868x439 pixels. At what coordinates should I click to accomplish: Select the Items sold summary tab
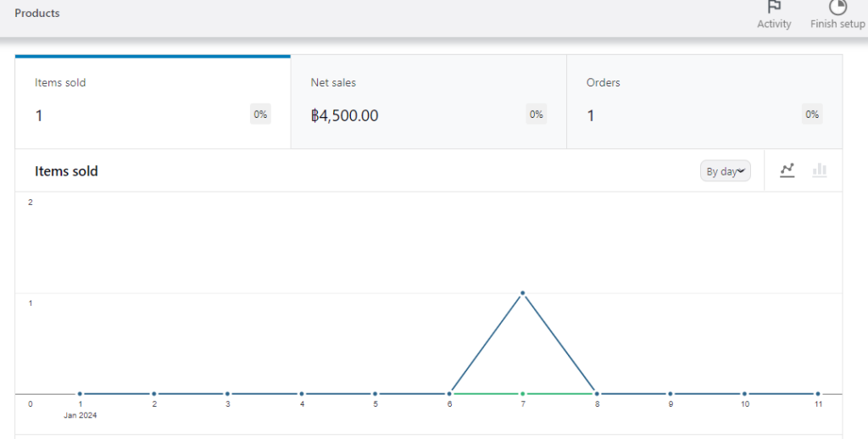point(153,102)
